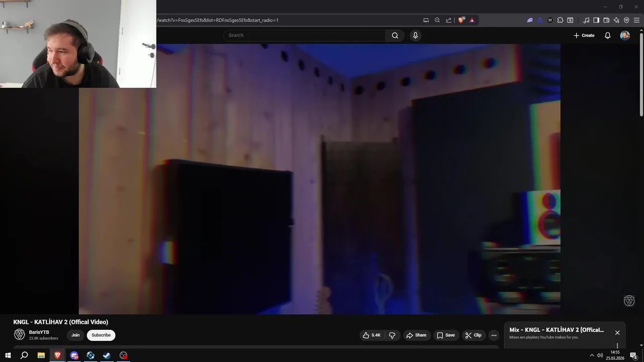Join the BarisYTB channel membership

coord(75,335)
